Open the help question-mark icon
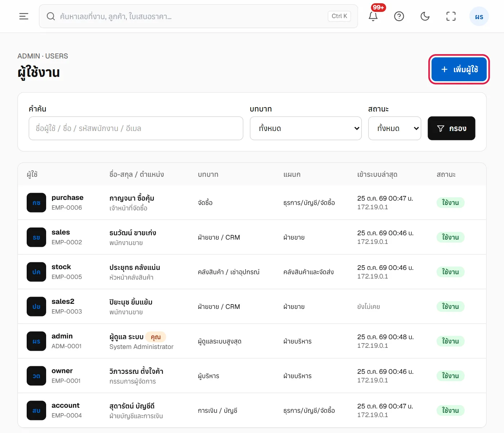Image resolution: width=504 pixels, height=433 pixels. tap(399, 16)
